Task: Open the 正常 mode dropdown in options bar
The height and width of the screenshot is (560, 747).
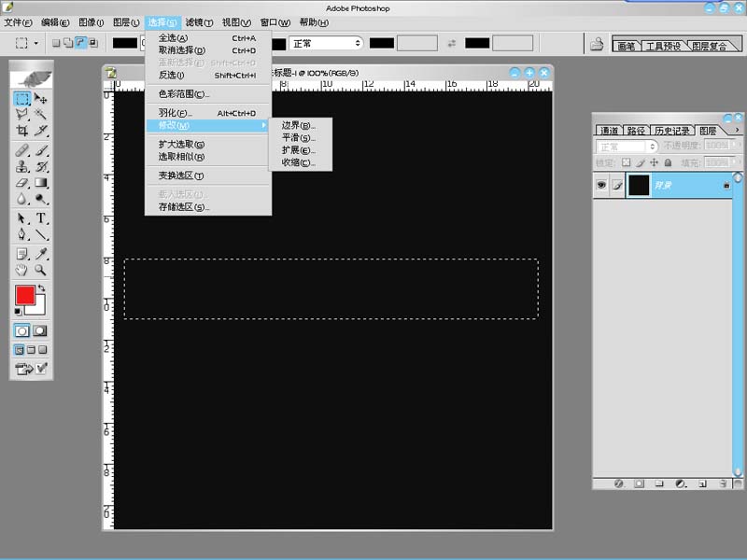Action: point(327,43)
